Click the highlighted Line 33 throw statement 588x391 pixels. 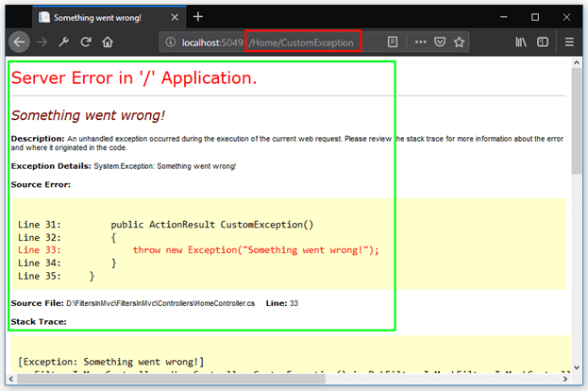[x=255, y=249]
